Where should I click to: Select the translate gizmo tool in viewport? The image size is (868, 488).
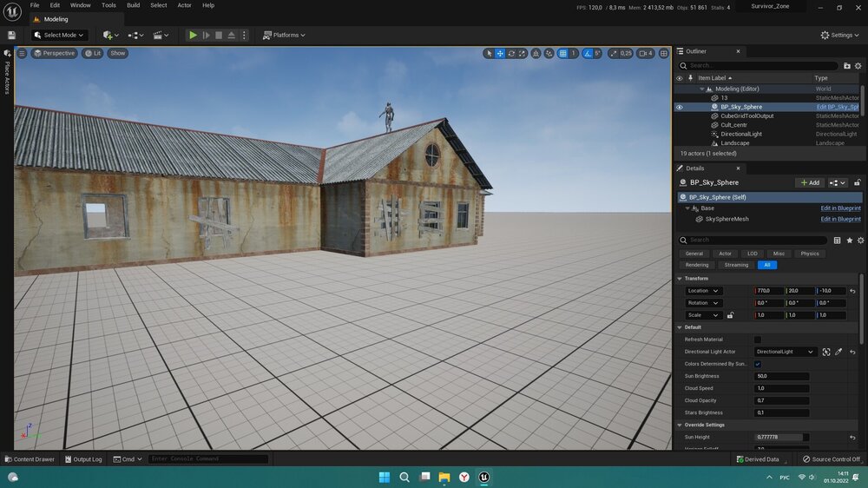click(x=500, y=54)
